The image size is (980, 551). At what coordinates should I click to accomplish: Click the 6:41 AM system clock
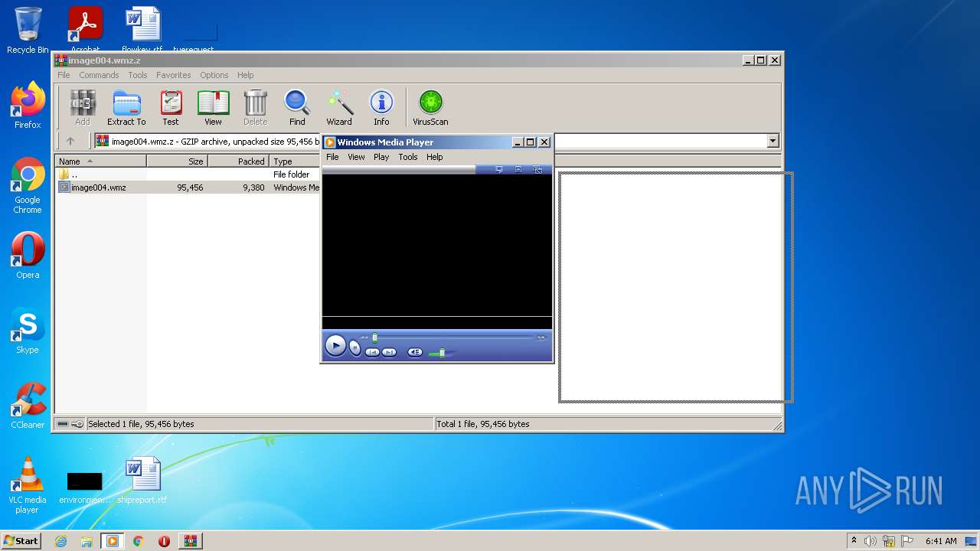941,541
